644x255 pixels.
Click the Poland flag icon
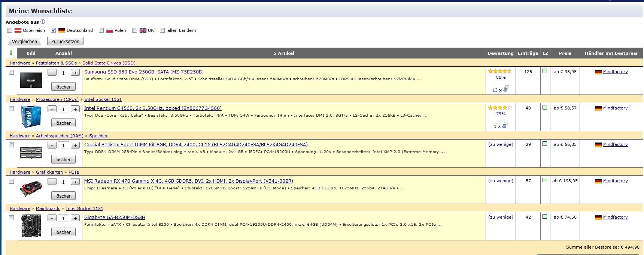pos(110,30)
